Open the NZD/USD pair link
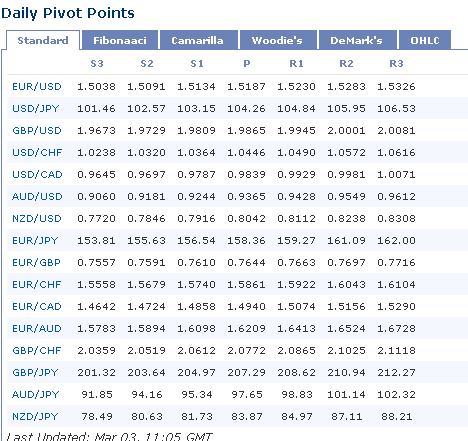This screenshot has height=441, width=468. [37, 219]
